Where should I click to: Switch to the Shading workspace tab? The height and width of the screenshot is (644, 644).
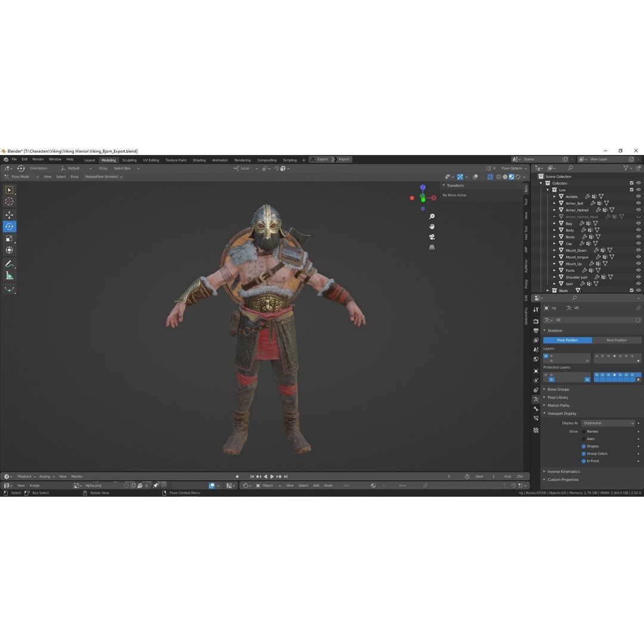click(x=199, y=160)
